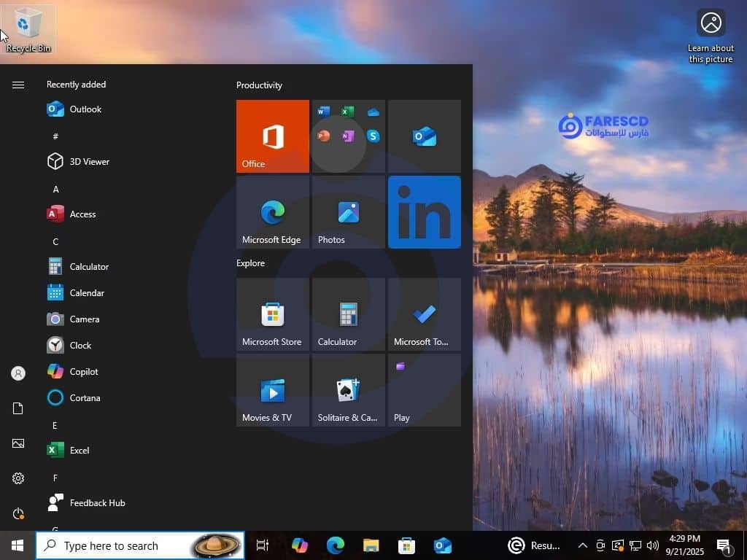Open Task View on the taskbar

coord(263,545)
